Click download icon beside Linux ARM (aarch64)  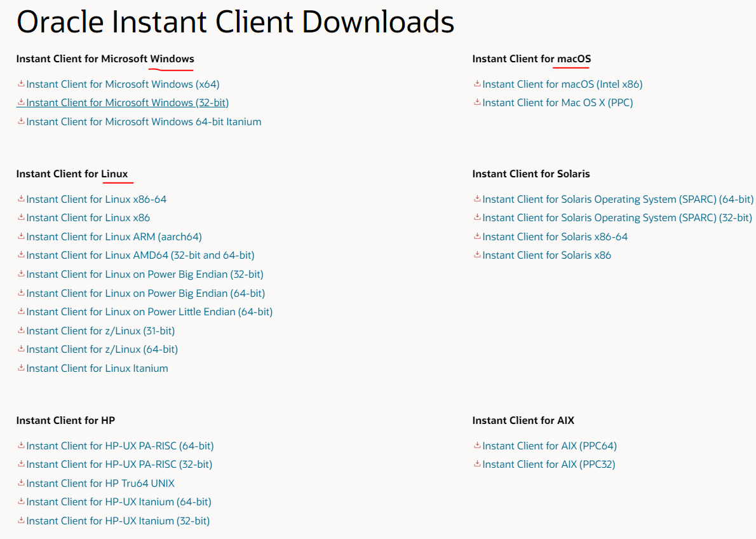point(21,236)
